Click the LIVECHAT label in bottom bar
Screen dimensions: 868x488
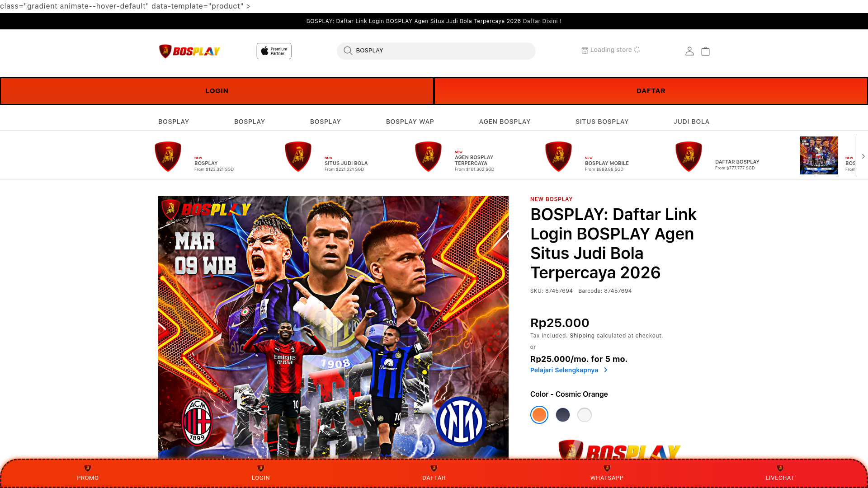coord(780,478)
